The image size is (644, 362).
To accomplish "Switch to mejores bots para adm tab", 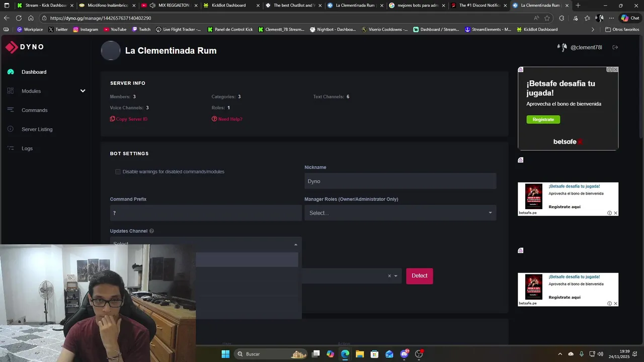I will tap(417, 6).
